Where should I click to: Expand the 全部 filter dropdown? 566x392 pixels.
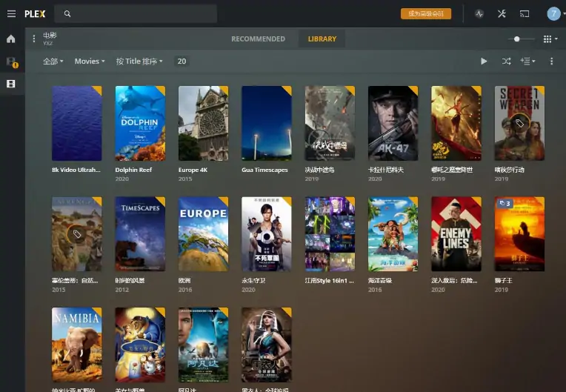tap(53, 62)
